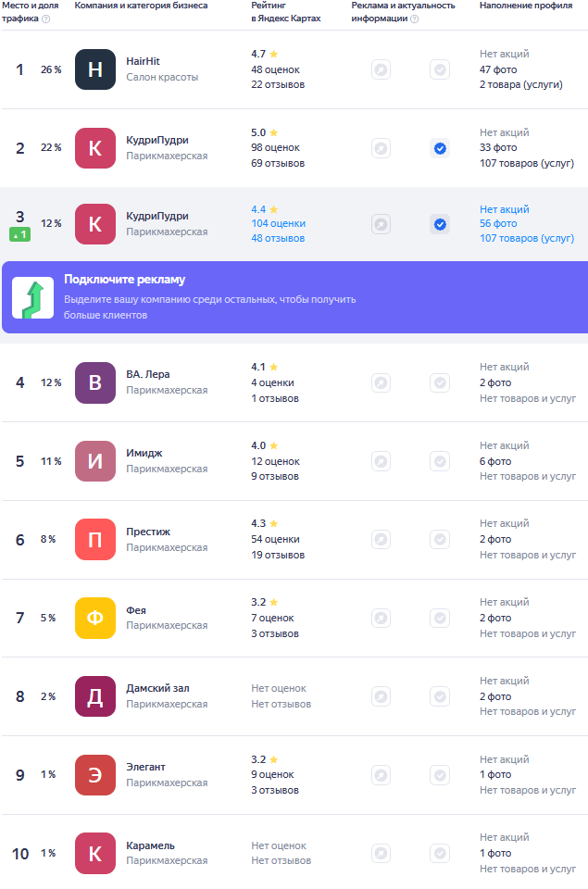This screenshot has height=889, width=588.
Task: Open the 56 фото link
Action: coord(498,223)
